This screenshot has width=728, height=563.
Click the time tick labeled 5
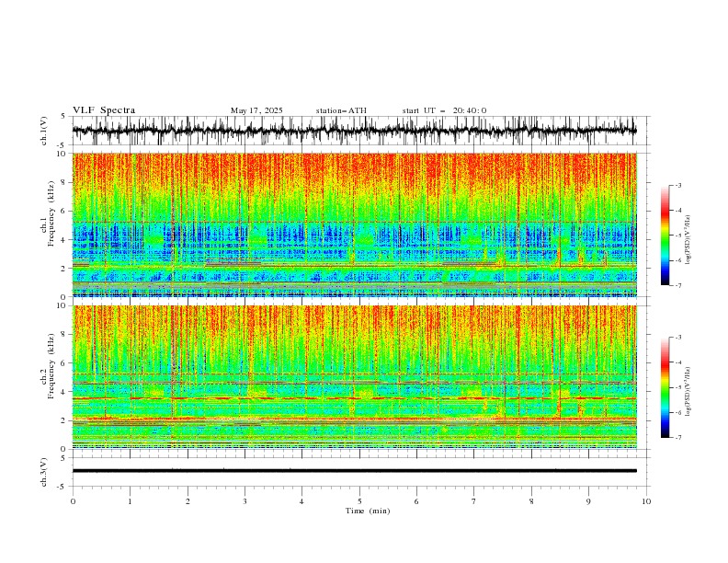[x=359, y=501]
